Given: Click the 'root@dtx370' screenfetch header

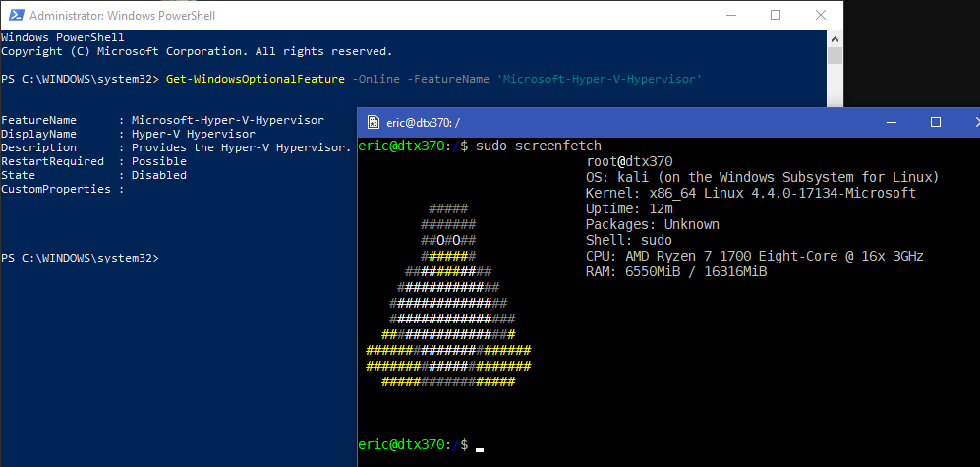Looking at the screenshot, I should 629,161.
